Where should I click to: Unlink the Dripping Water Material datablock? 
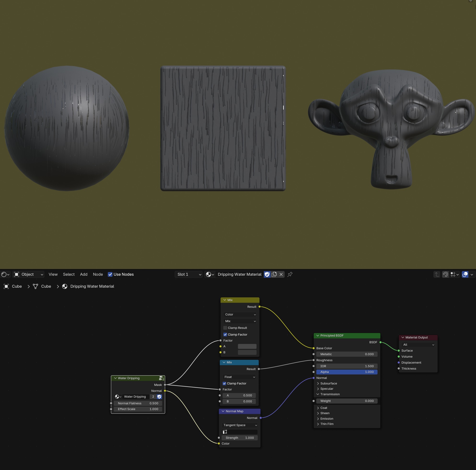click(x=281, y=274)
